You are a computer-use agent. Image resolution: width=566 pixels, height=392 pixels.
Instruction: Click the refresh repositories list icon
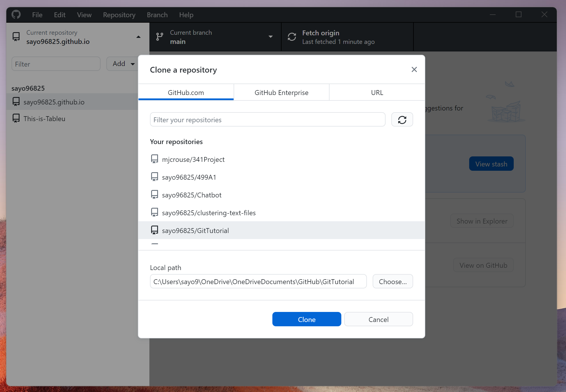pos(402,120)
